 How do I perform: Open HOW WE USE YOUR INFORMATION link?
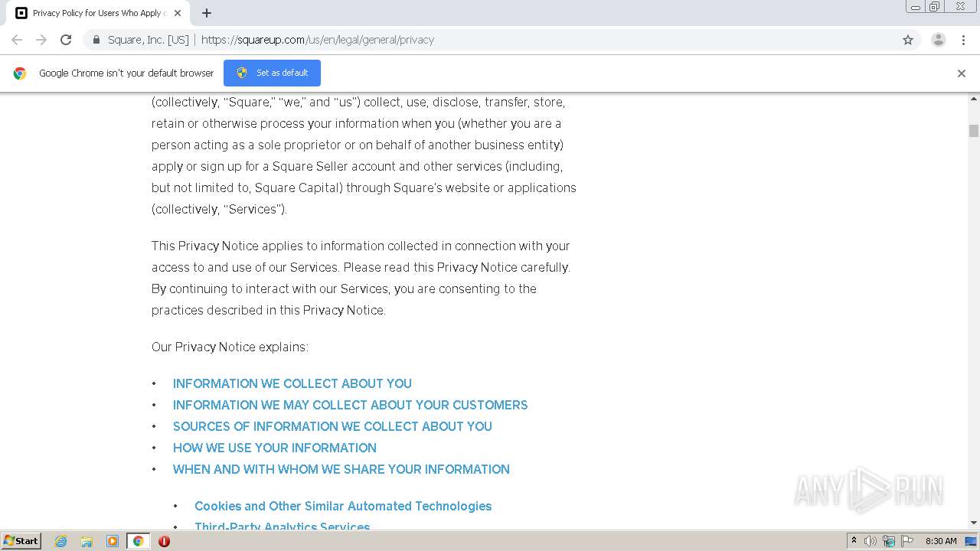[x=275, y=448]
